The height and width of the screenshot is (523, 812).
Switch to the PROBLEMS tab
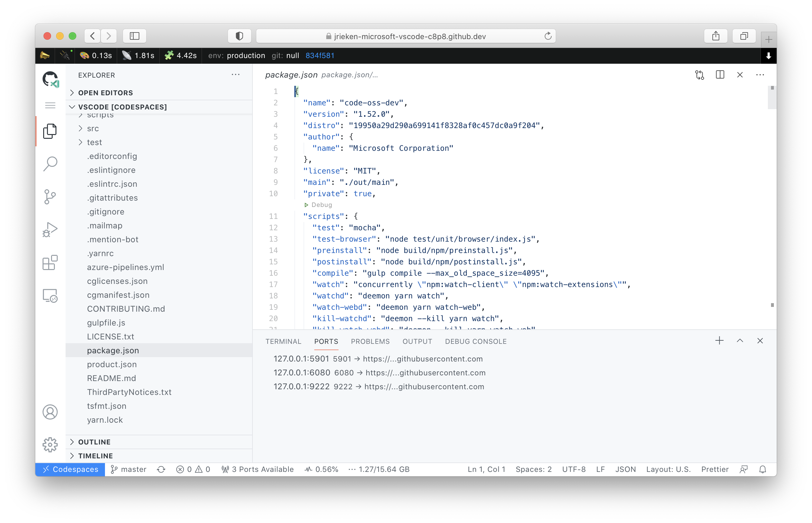point(370,341)
